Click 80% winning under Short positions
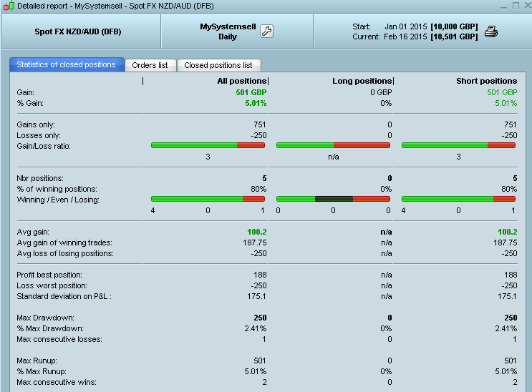This screenshot has width=532, height=392. [509, 189]
